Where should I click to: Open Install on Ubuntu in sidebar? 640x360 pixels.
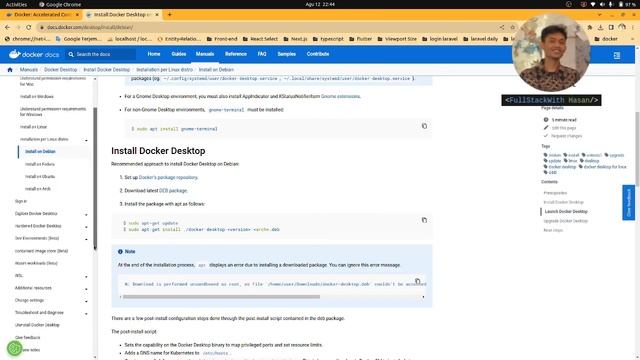(40, 177)
